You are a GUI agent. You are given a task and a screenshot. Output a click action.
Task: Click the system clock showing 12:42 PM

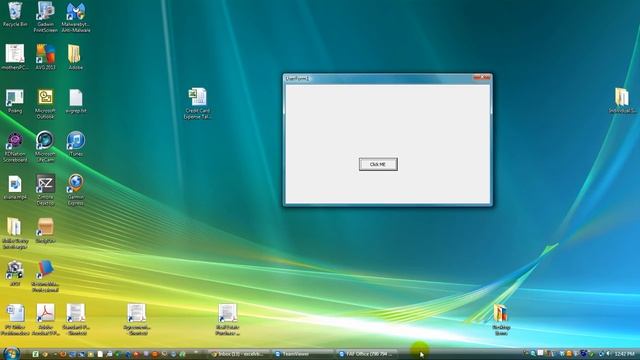[x=624, y=353]
